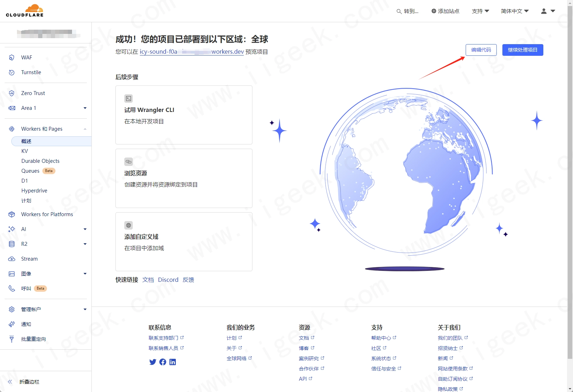Screen dimensions: 573x392
Task: Click the Stream cloud icon
Action: [x=12, y=259]
